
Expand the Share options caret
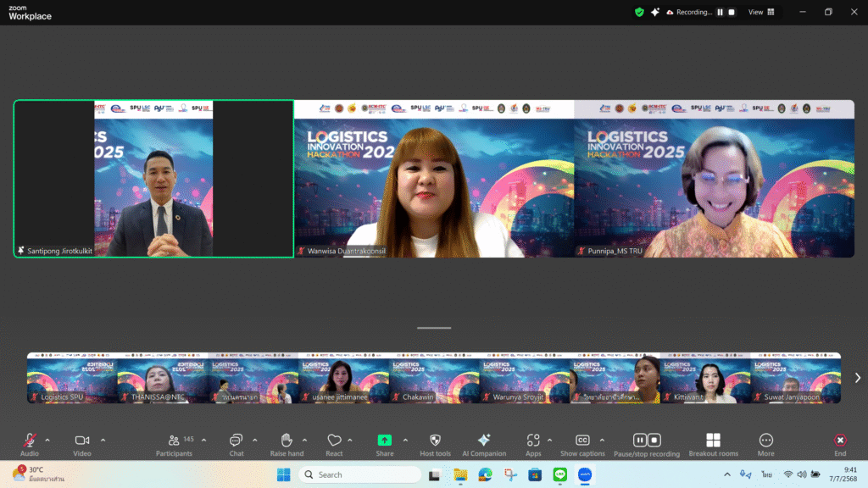405,441
